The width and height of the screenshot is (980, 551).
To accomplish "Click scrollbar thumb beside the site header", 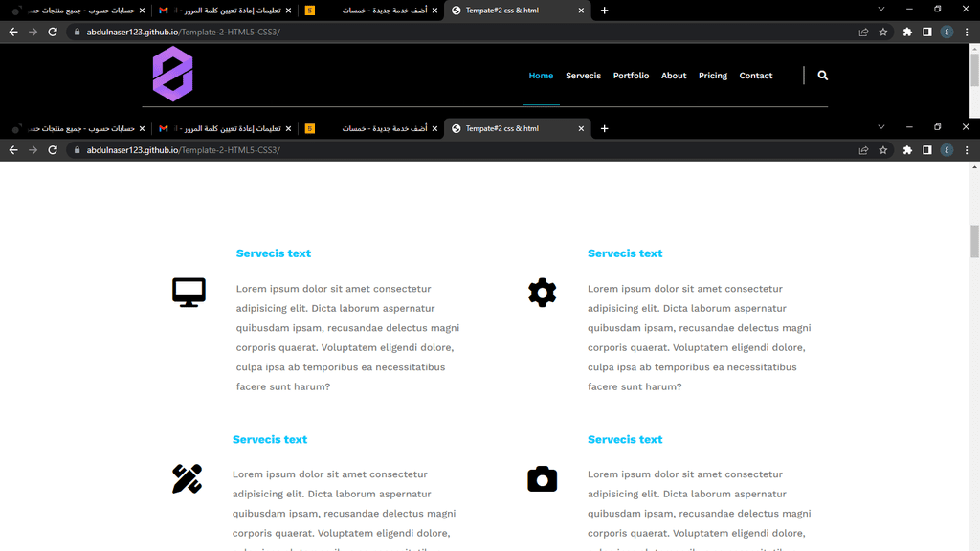I will [974, 70].
